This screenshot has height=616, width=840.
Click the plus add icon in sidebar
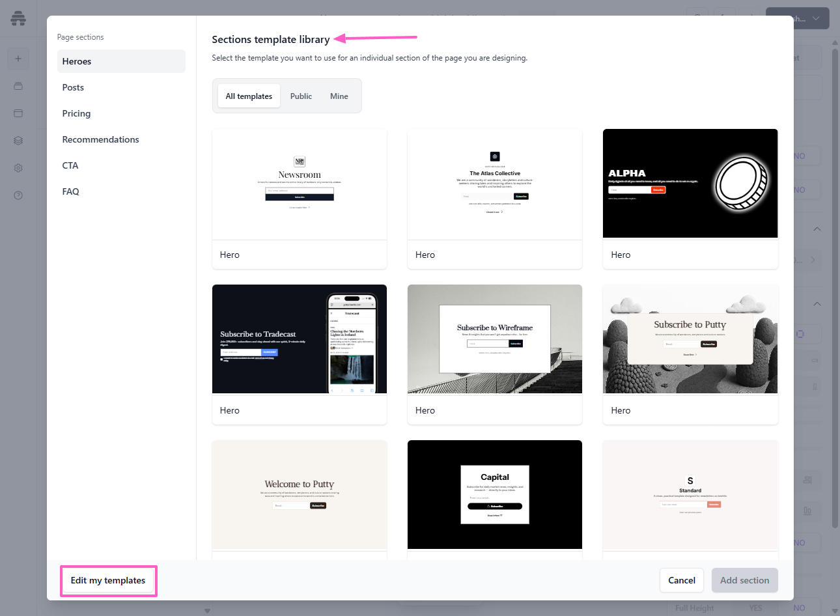point(18,59)
